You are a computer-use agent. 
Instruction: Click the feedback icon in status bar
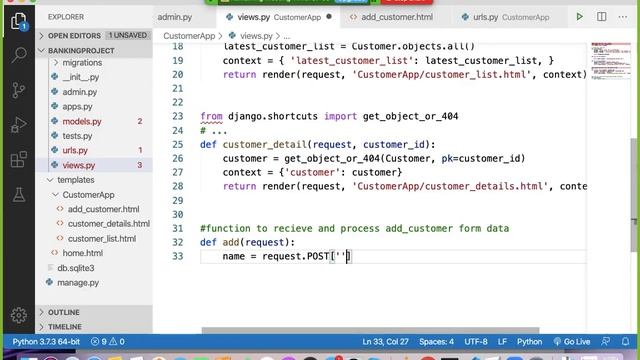(x=606, y=342)
